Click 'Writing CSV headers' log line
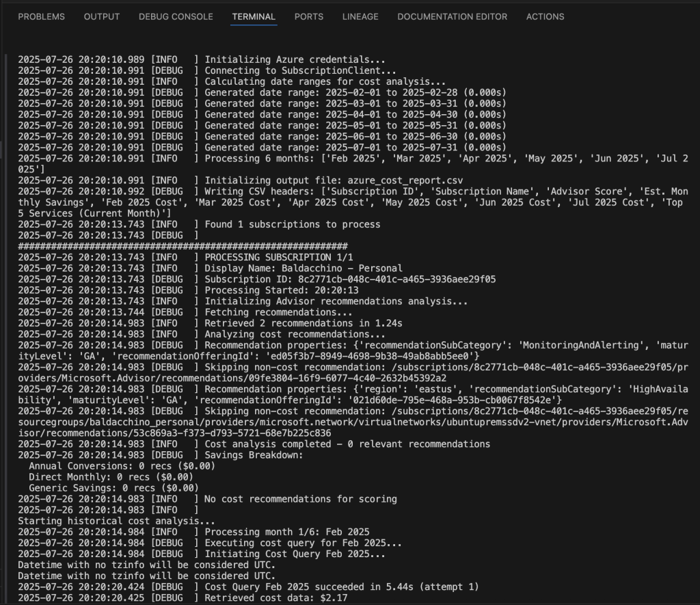700x605 pixels. pos(353,202)
